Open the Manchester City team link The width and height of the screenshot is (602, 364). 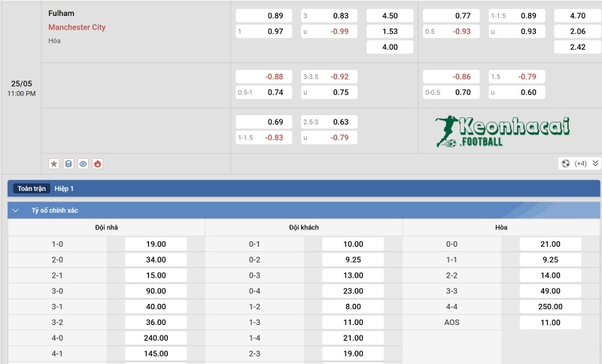tap(77, 27)
